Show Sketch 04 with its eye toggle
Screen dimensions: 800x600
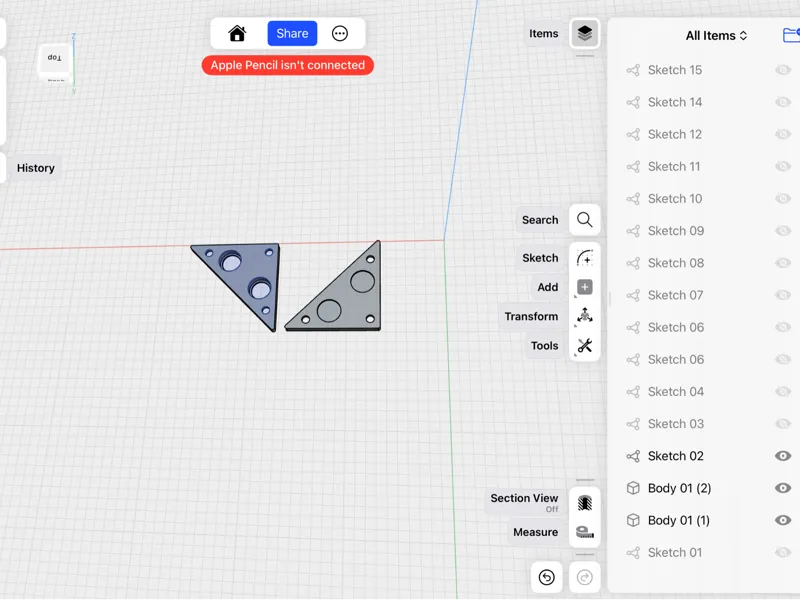tap(783, 392)
